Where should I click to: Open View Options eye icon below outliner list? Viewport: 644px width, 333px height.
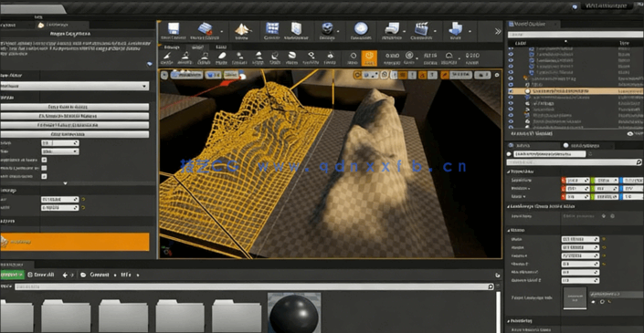pos(630,134)
